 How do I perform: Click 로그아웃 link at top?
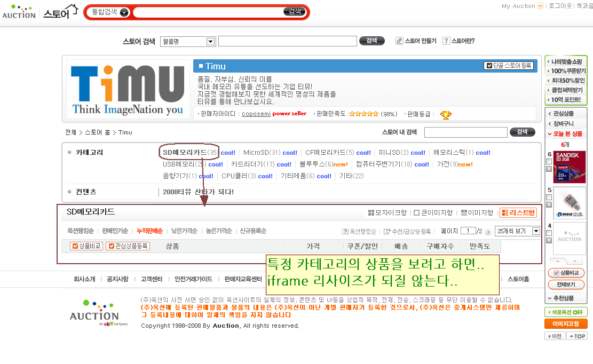(x=560, y=6)
